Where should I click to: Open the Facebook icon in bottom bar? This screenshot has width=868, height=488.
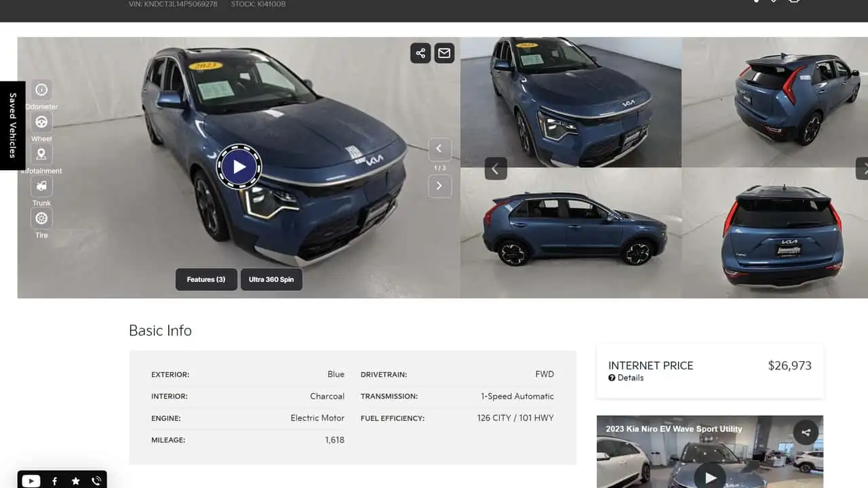coord(54,481)
